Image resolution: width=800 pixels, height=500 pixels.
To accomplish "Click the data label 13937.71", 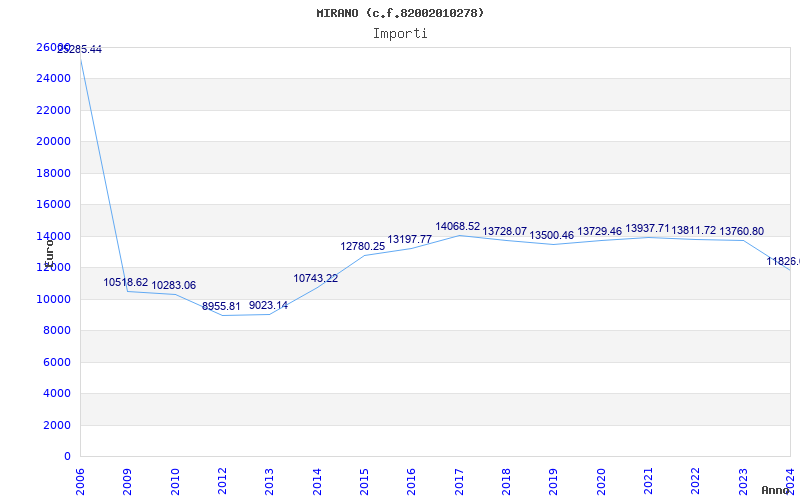I will click(x=647, y=228).
